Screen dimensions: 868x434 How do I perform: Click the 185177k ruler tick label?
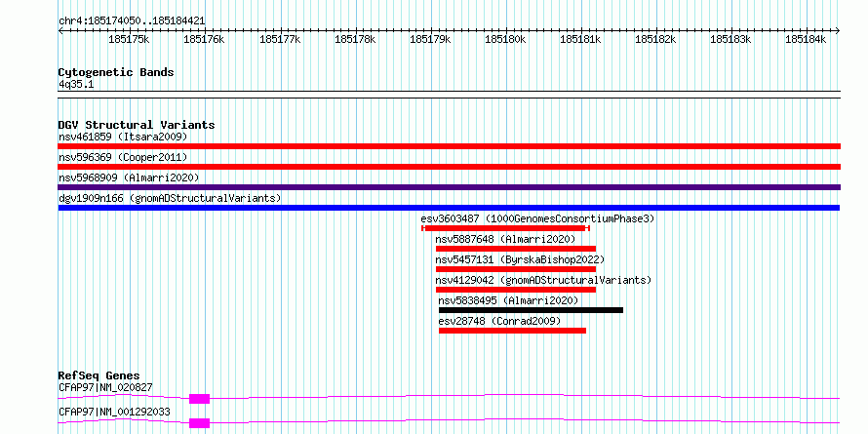(x=280, y=39)
